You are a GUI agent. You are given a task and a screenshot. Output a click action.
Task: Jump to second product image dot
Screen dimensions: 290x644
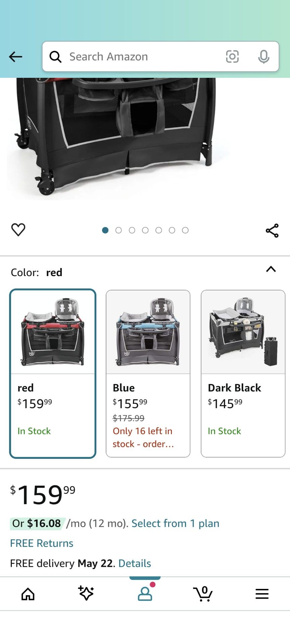coord(118,230)
